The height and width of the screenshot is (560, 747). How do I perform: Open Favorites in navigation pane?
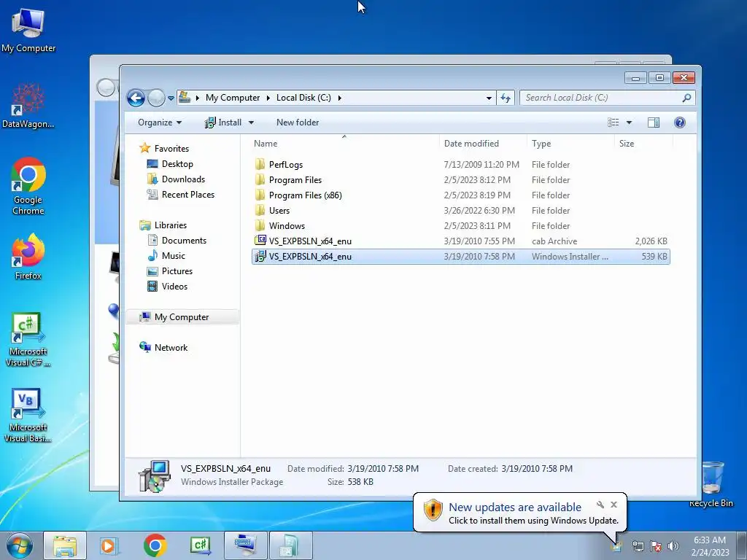pos(164,149)
